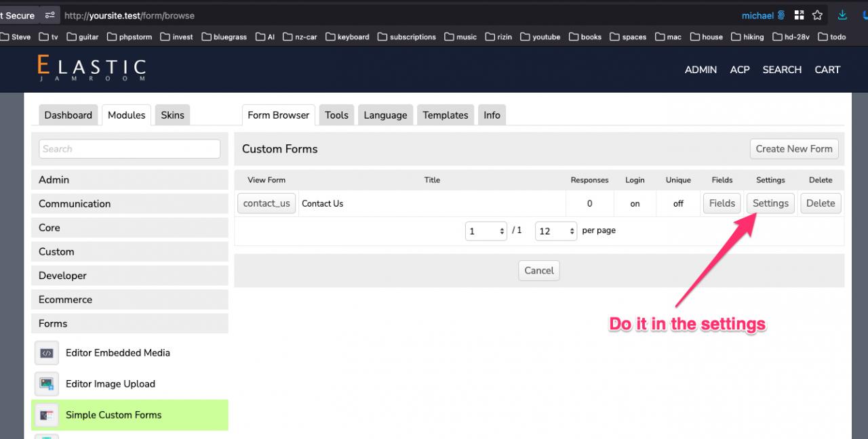Viewport: 868px width, 439px height.
Task: Expand the Core module category
Action: (130, 228)
